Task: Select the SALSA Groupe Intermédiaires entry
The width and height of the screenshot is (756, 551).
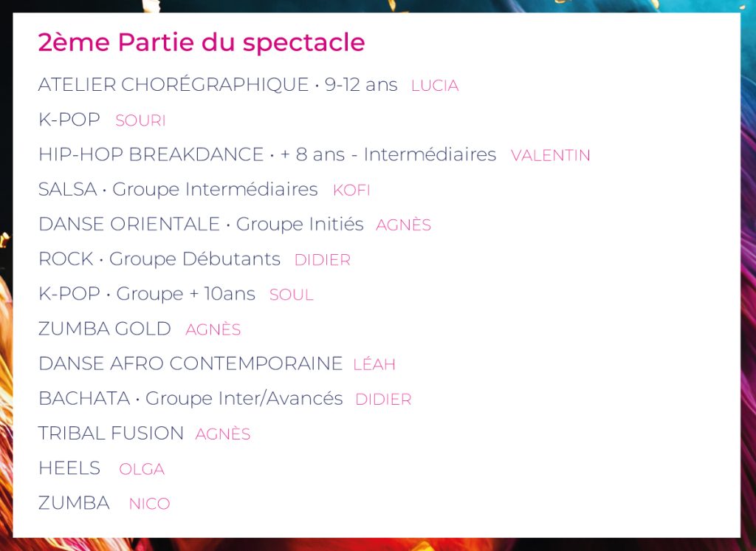Action: (x=178, y=190)
